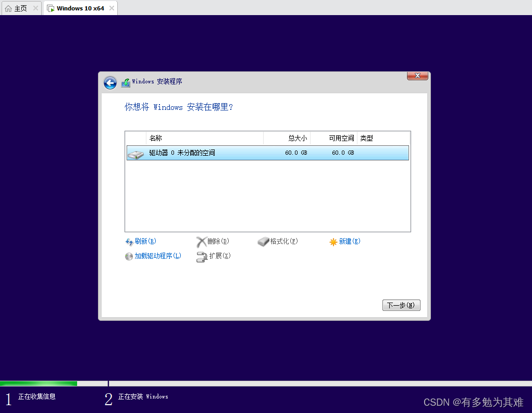Click the format disk icon
The width and height of the screenshot is (532, 413).
point(263,242)
